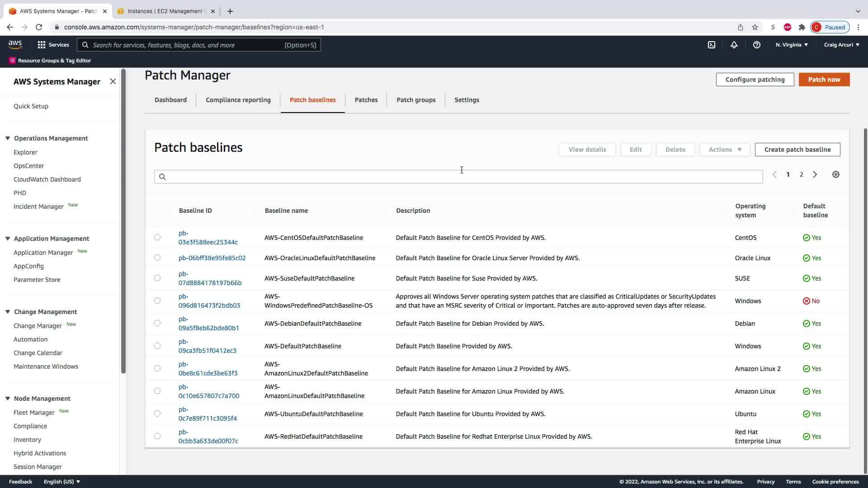The height and width of the screenshot is (488, 868).
Task: Select the AWS-CentOSDefaultPatchBaseline radio button
Action: pos(157,237)
